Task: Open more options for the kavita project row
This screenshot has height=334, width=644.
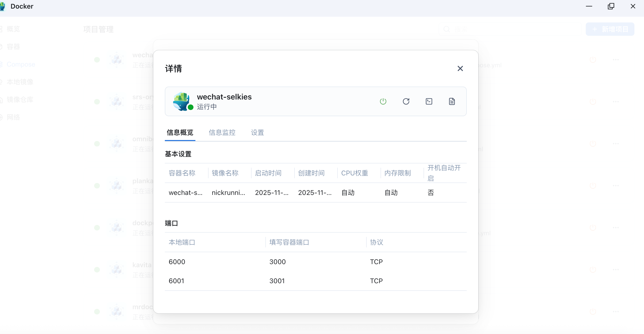Action: pos(616,270)
